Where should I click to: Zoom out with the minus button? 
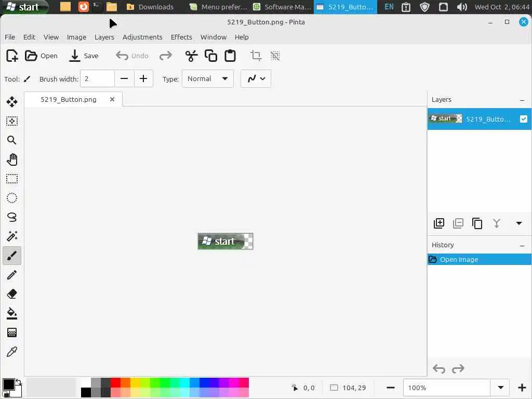point(391,388)
